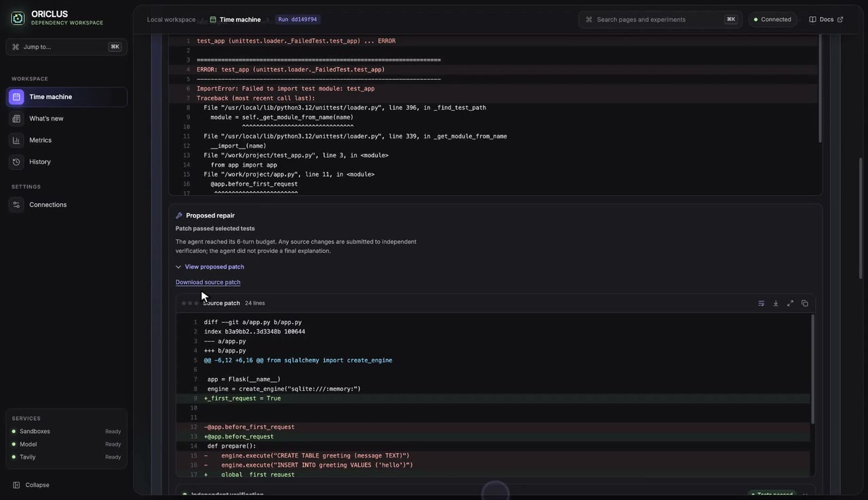Open History in the sidebar
This screenshot has height=500, width=868.
click(x=66, y=162)
